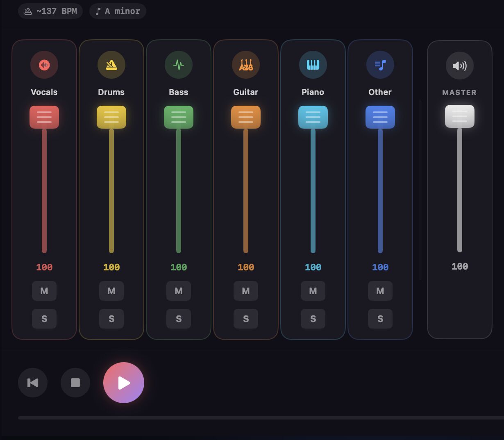Mute the Piano track

(x=313, y=291)
